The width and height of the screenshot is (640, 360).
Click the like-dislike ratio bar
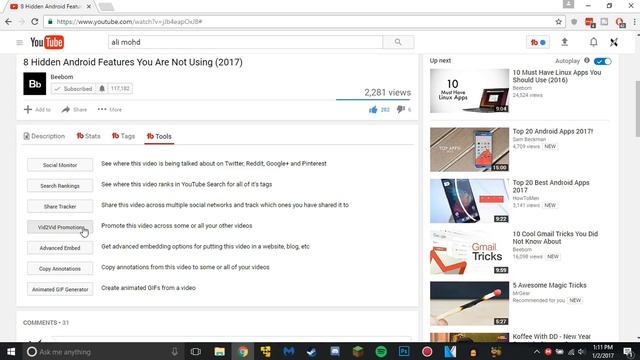point(373,100)
